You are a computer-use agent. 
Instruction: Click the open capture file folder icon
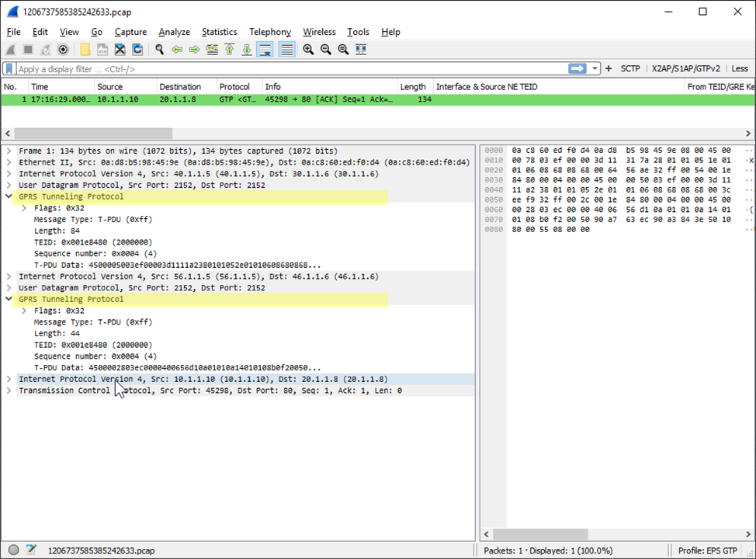click(x=85, y=50)
